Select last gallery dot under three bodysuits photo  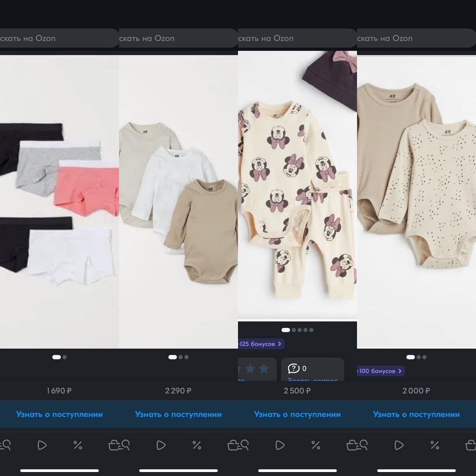pyautogui.click(x=186, y=357)
